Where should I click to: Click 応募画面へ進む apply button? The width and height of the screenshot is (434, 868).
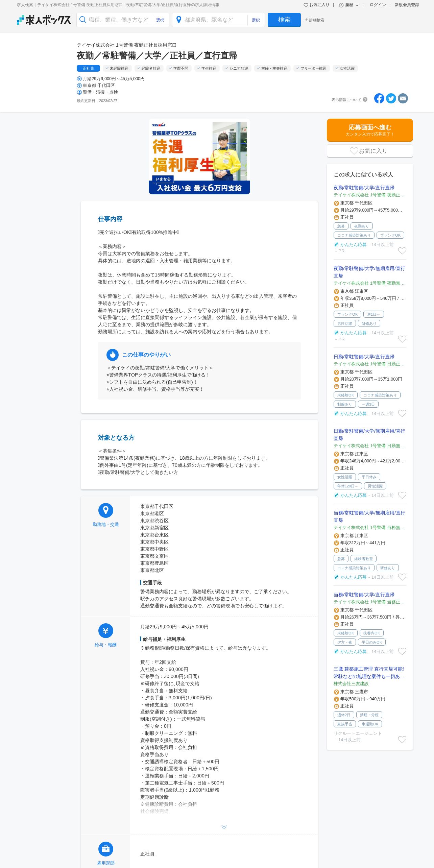[x=370, y=130]
